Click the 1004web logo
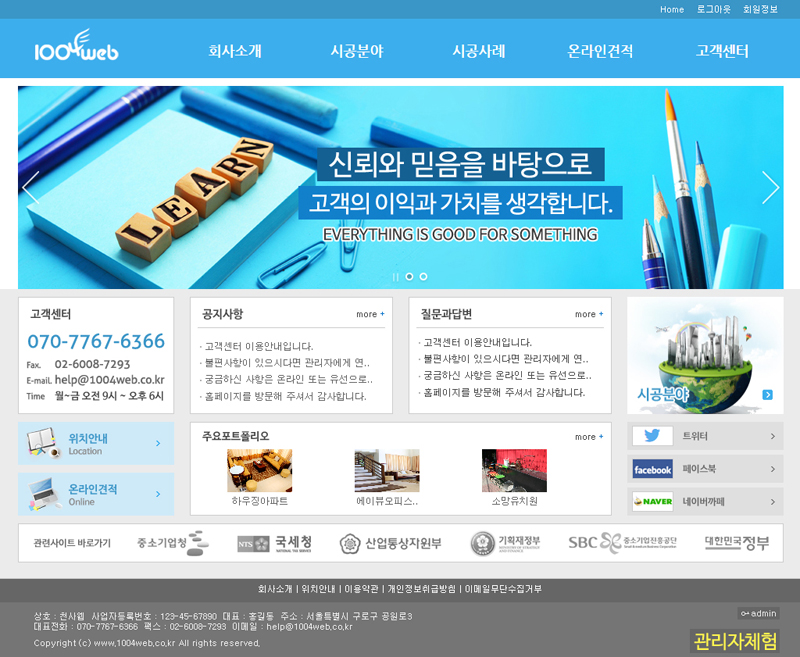 (x=76, y=49)
